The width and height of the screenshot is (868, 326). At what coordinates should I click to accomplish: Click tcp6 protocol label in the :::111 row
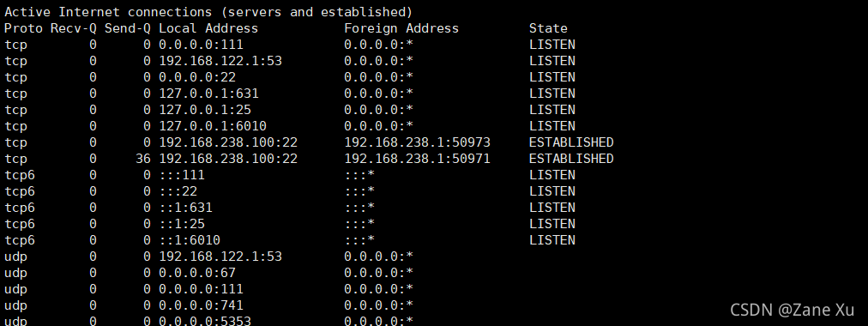[20, 175]
